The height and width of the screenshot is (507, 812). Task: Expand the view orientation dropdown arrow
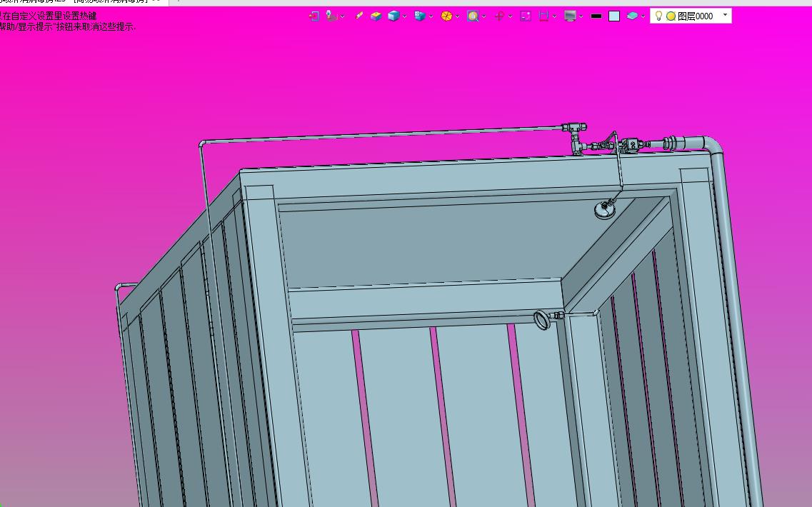click(431, 16)
